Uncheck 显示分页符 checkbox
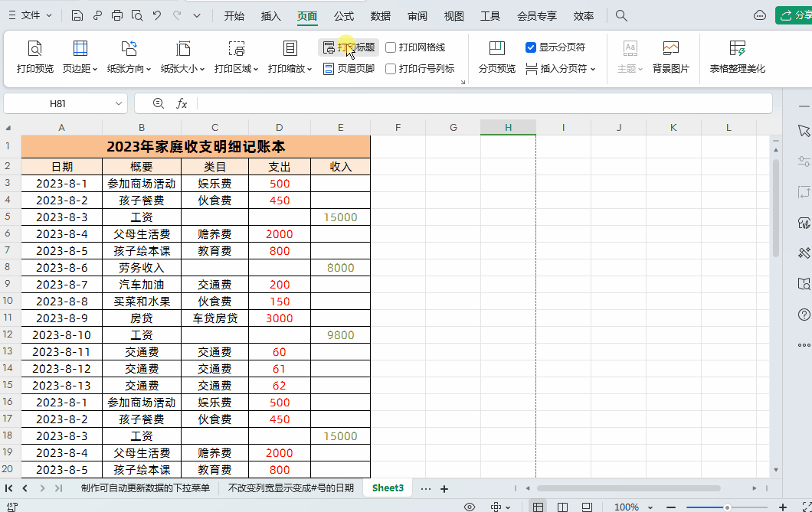Screen dimensions: 812x512 coord(531,47)
